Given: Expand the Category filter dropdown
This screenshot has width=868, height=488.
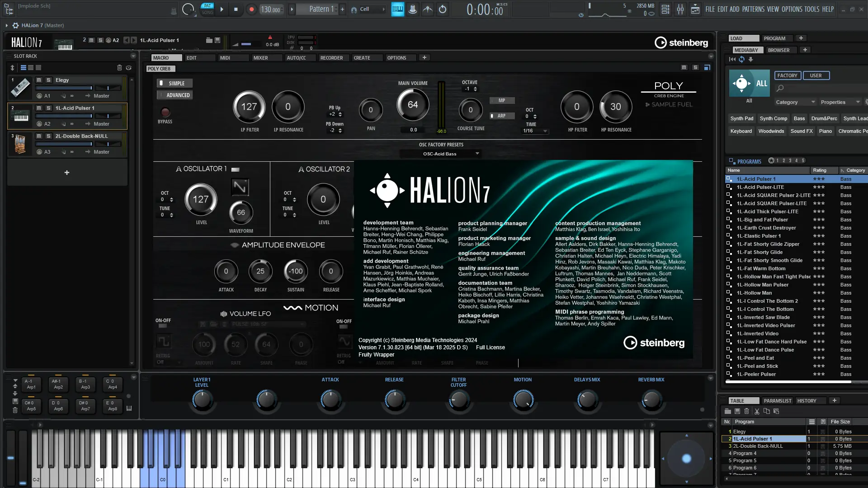Looking at the screenshot, I should click(x=795, y=102).
